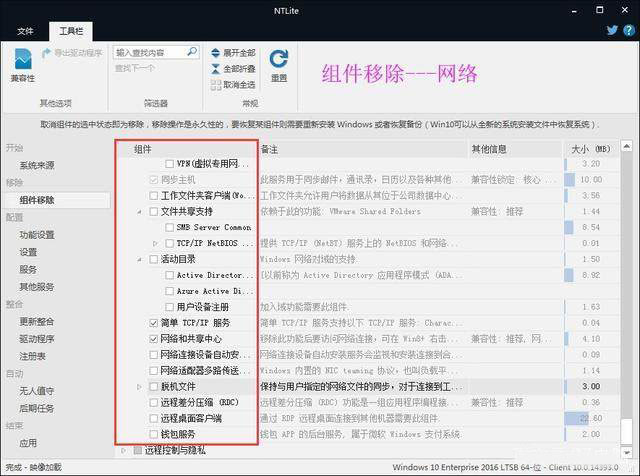Expand the TCP/IP NetBIOS node
The image size is (640, 476).
pyautogui.click(x=155, y=243)
